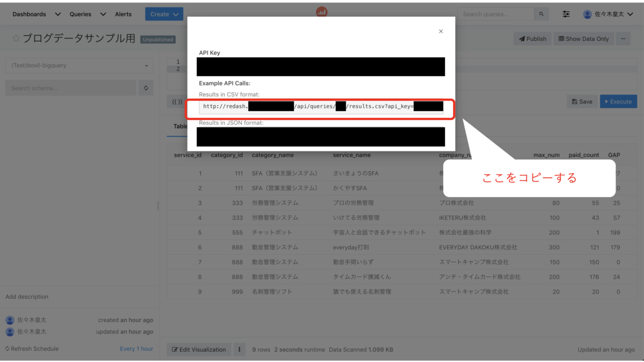Viewport: 644px width, 362px height.
Task: Select the data source (Test)boxil-bigquery dropdown
Action: click(79, 65)
